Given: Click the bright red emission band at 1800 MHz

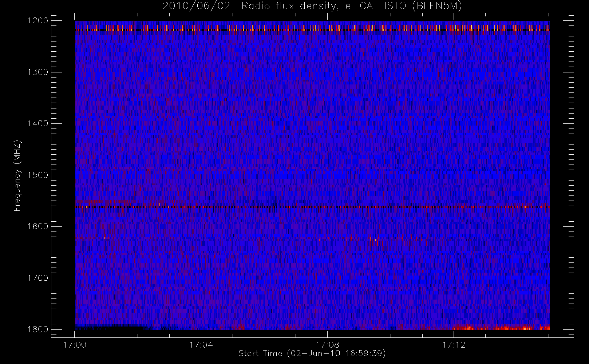Looking at the screenshot, I should [501, 328].
